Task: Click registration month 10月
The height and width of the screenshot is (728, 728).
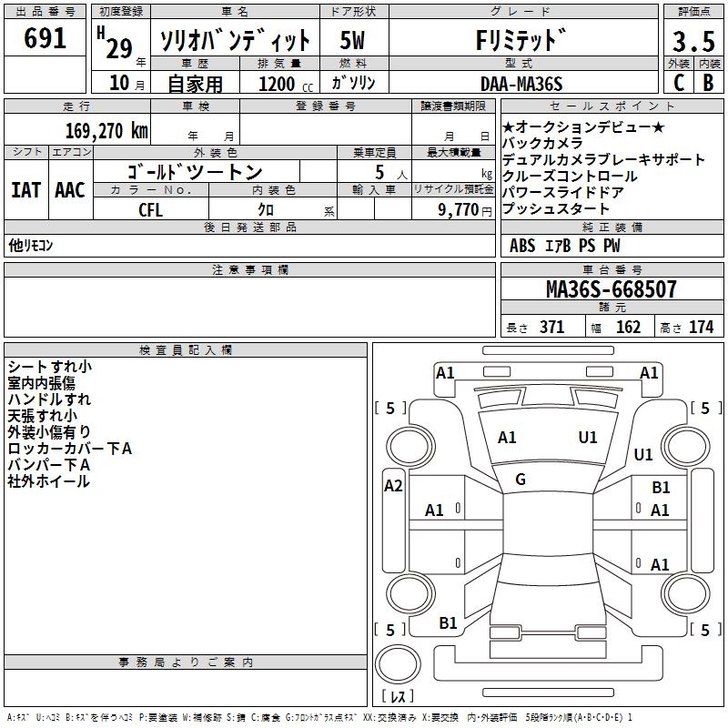Action: coord(126,83)
